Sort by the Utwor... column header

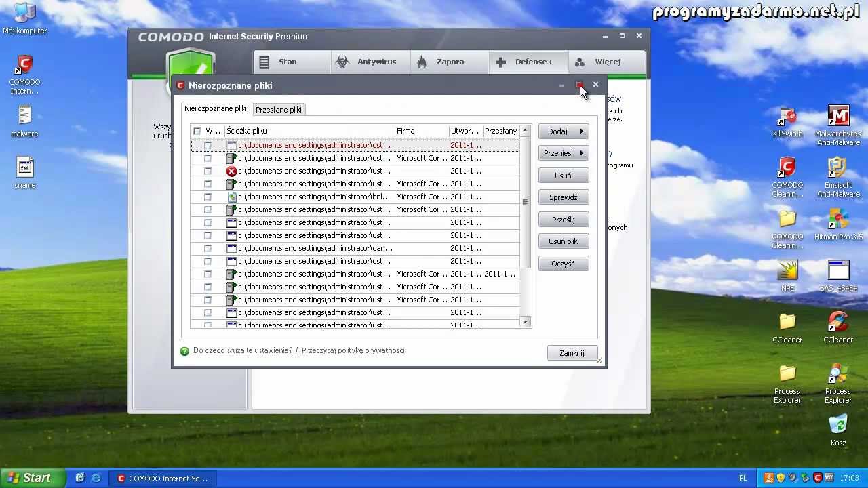(465, 131)
